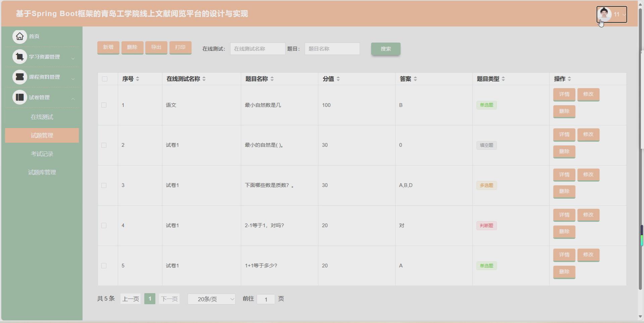Click the 首页 home icon in sidebar
The image size is (644, 323).
[x=19, y=36]
